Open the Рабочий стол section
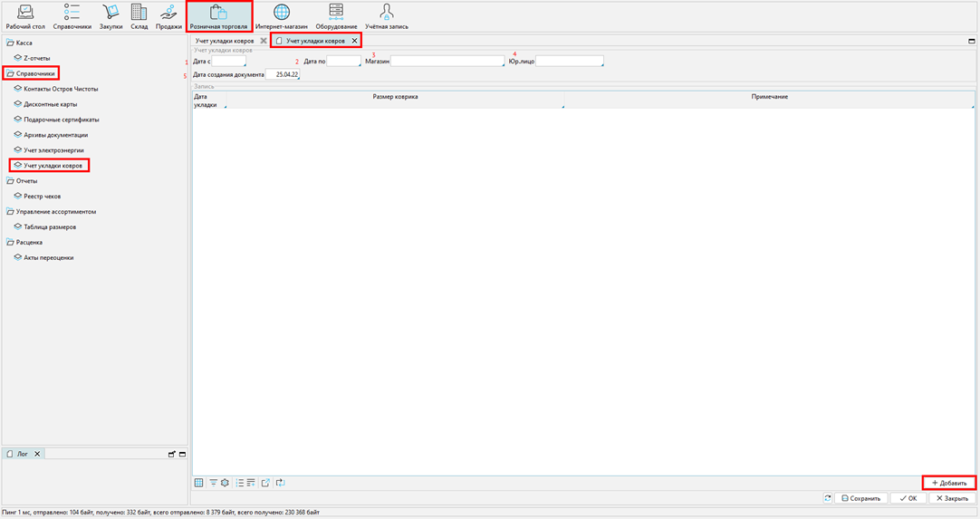Image resolution: width=980 pixels, height=519 pixels. (25, 16)
